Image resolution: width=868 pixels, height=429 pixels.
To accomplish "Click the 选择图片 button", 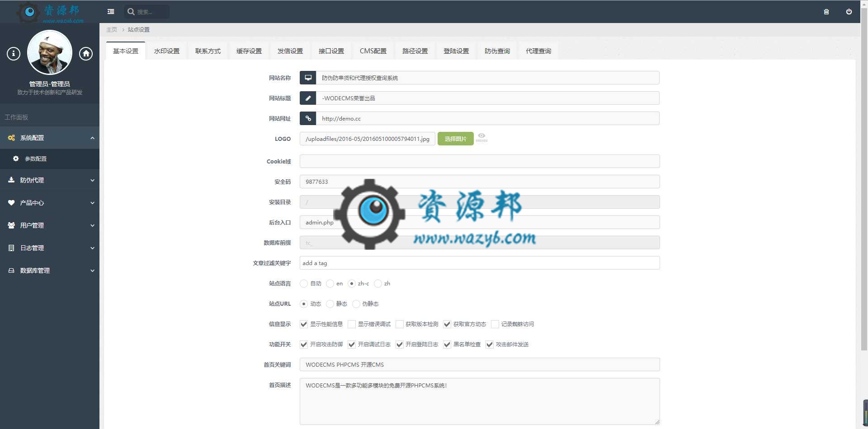I will tap(455, 139).
